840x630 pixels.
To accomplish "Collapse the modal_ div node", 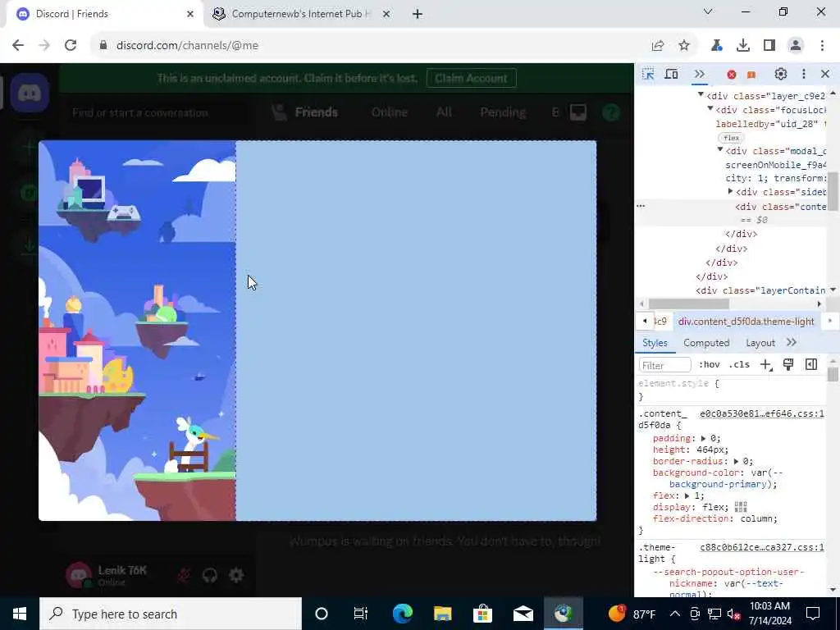I will [720, 150].
